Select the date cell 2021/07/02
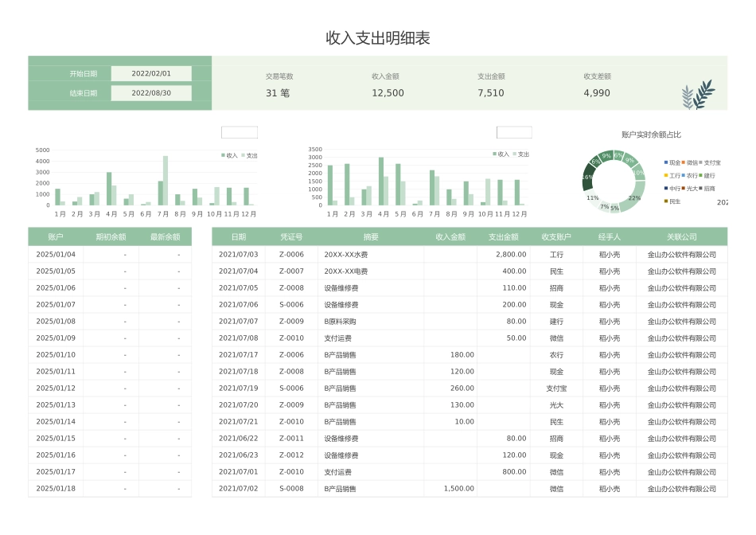 coord(238,488)
